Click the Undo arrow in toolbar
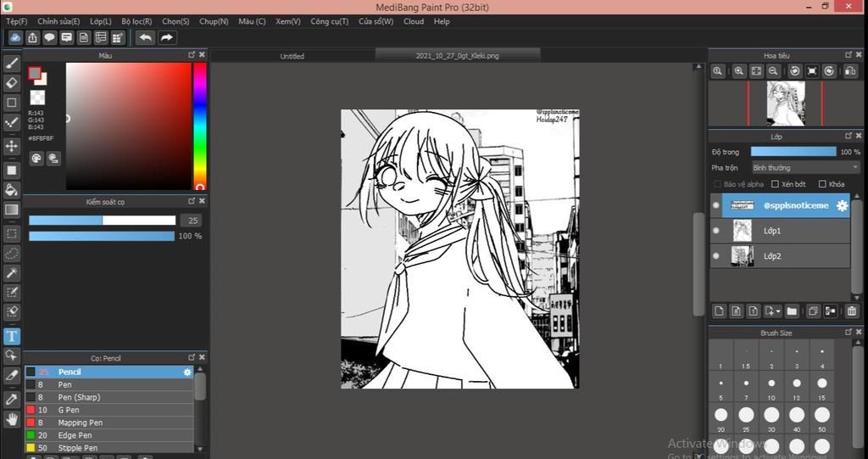Image resolution: width=868 pixels, height=459 pixels. (146, 37)
